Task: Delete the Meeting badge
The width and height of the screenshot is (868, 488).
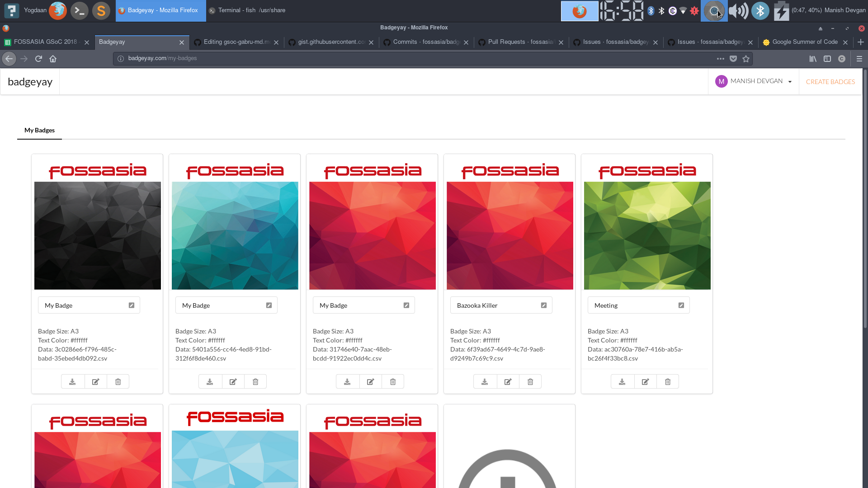Action: (668, 382)
